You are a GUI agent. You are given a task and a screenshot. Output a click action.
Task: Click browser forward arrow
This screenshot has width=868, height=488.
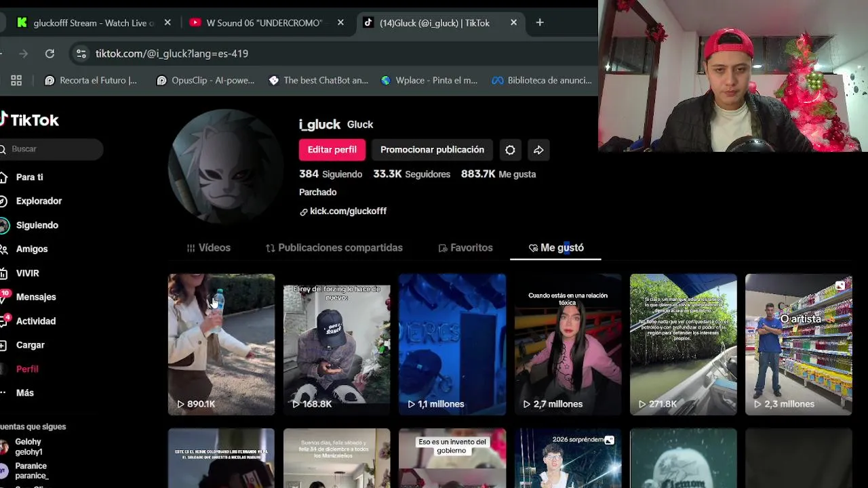click(x=24, y=54)
